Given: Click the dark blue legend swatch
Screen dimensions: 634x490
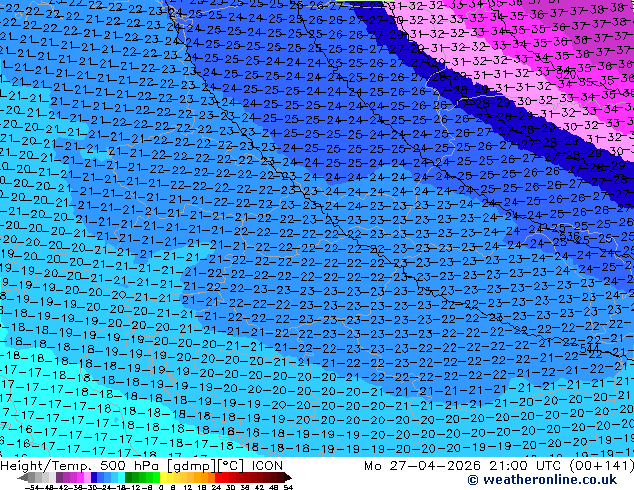Looking at the screenshot, I should pyautogui.click(x=94, y=477).
